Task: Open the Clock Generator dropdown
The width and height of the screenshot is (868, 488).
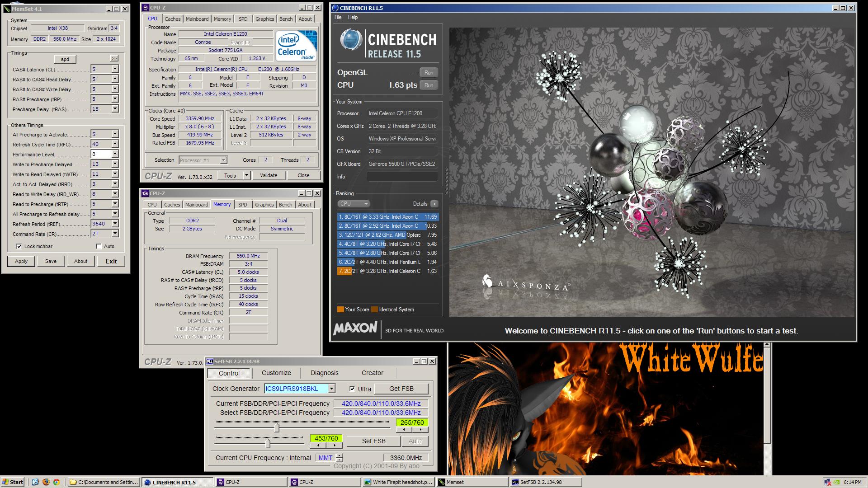Action: (x=331, y=389)
